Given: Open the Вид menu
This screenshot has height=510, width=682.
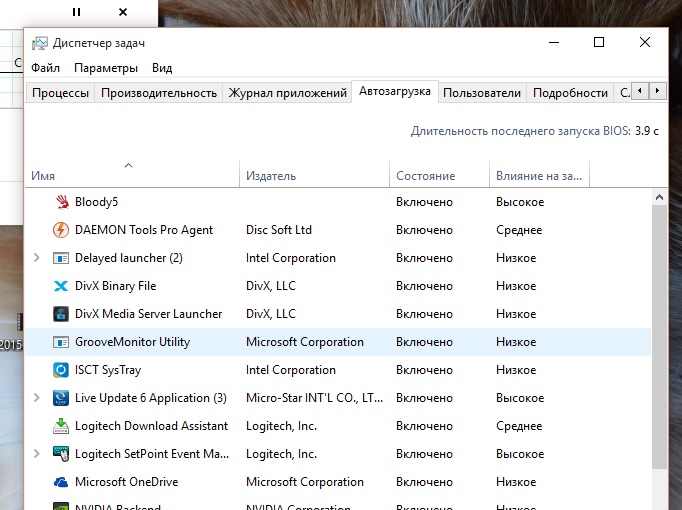Looking at the screenshot, I should point(162,68).
